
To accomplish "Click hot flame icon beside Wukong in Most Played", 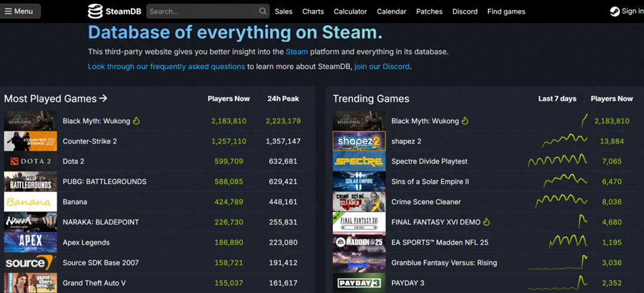I will [137, 121].
